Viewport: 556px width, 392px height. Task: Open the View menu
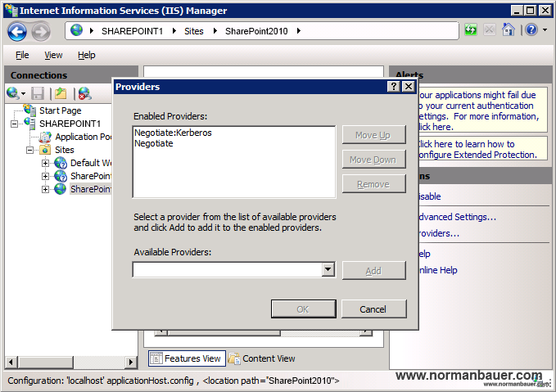pos(53,55)
